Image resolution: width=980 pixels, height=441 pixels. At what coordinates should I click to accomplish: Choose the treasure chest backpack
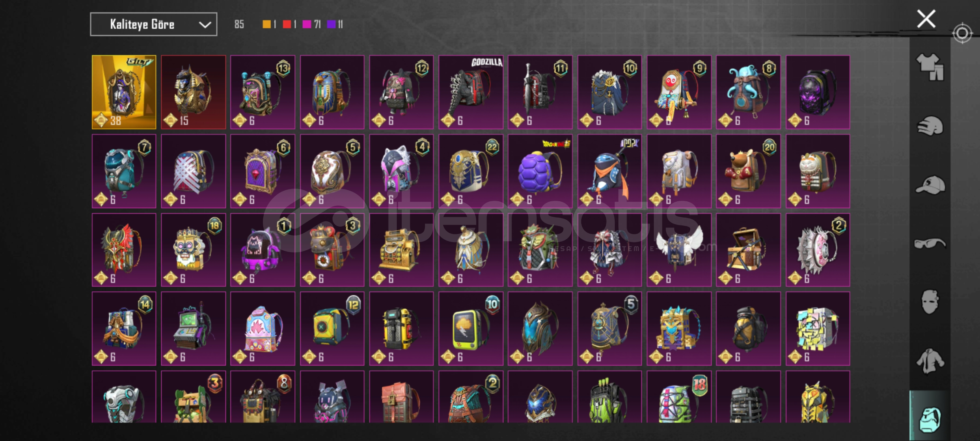(748, 250)
